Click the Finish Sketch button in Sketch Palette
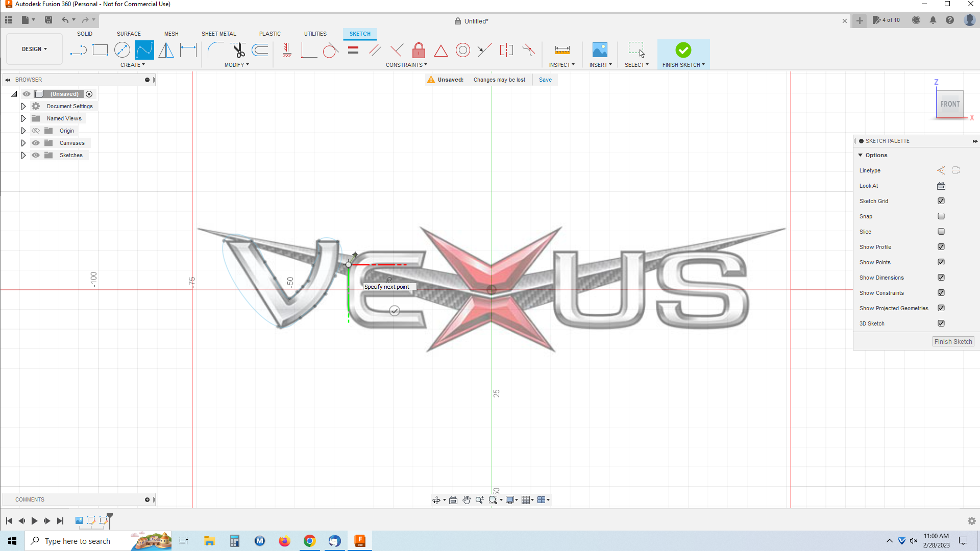This screenshot has width=980, height=551. point(952,341)
